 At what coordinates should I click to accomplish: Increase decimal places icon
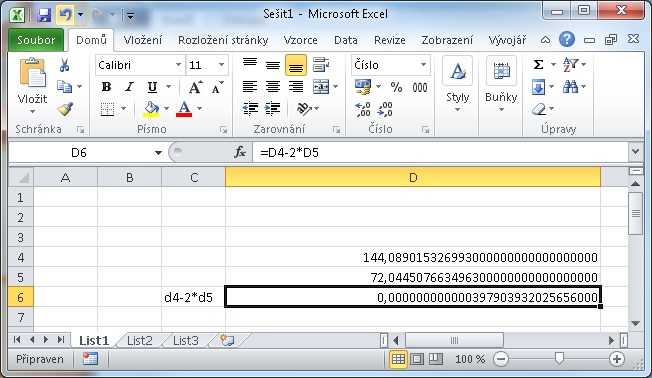[363, 109]
